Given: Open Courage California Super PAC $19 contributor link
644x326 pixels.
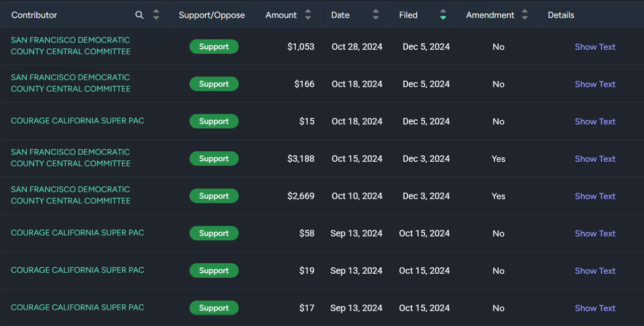Looking at the screenshot, I should pyautogui.click(x=78, y=270).
